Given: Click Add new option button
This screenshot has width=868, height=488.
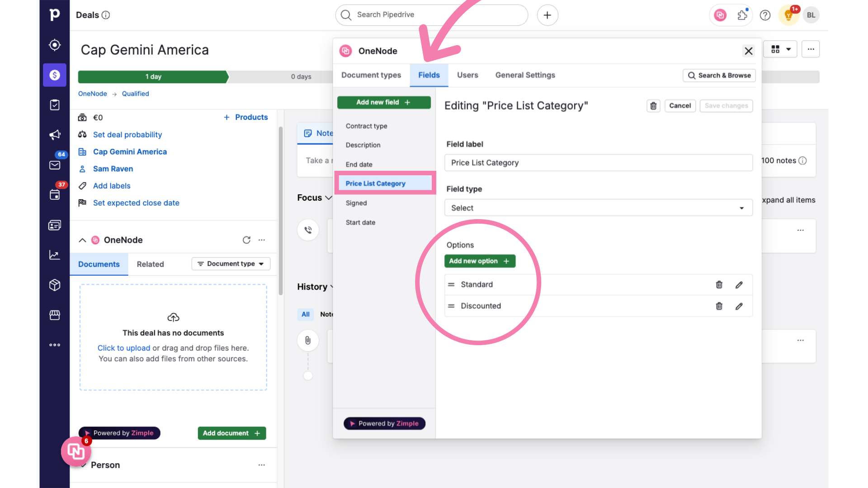Looking at the screenshot, I should pos(480,261).
